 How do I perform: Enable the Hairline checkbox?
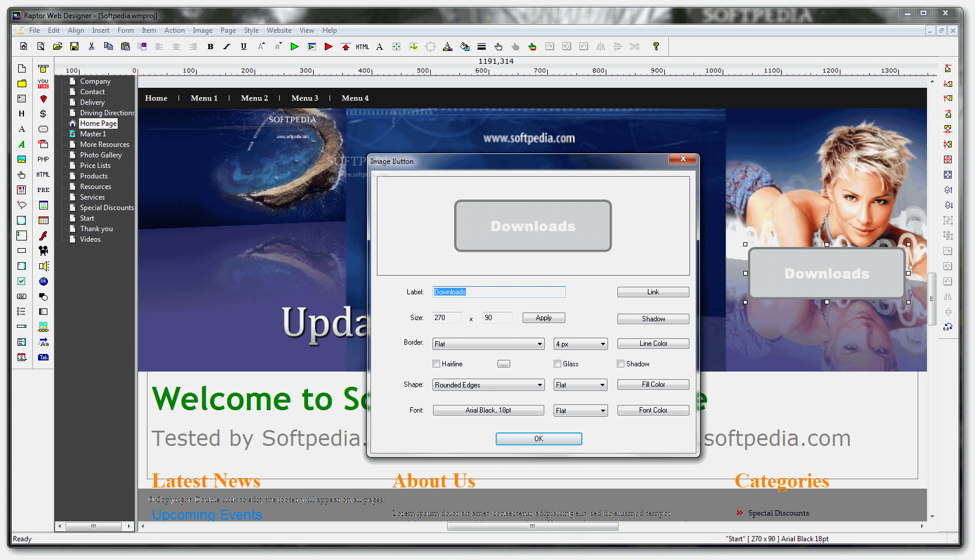click(x=436, y=364)
